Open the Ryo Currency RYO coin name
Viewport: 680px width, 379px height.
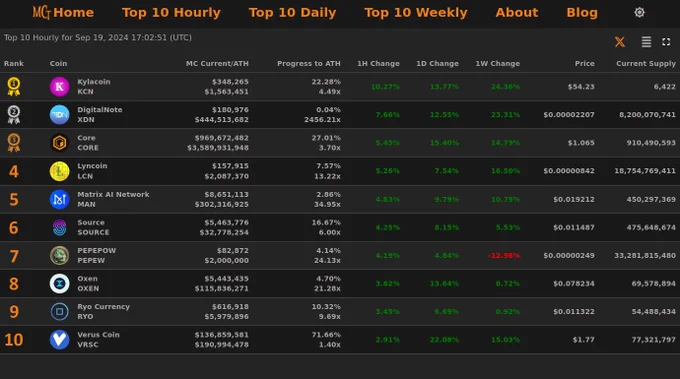(103, 311)
